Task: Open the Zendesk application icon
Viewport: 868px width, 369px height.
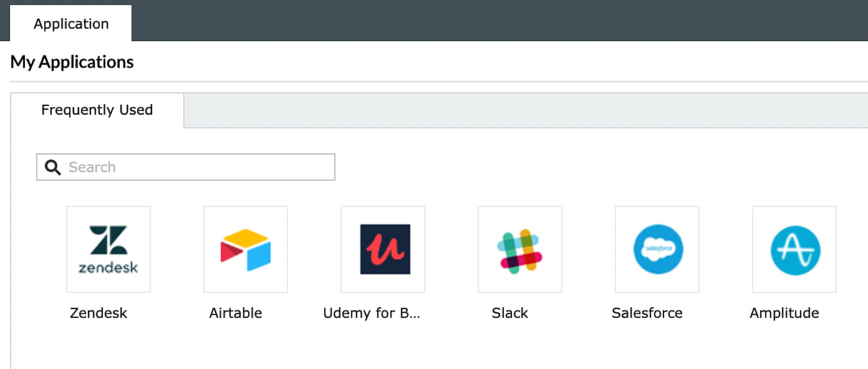Action: [x=108, y=249]
